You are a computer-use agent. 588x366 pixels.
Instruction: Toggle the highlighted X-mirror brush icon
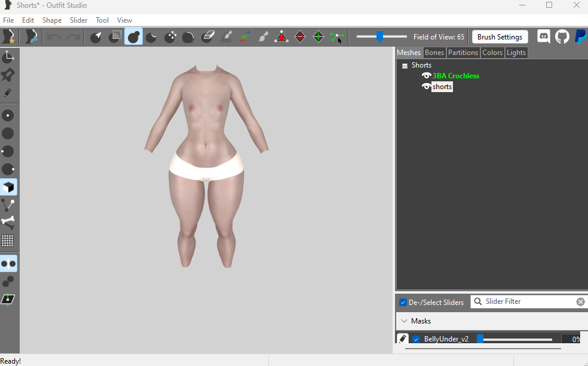8,264
